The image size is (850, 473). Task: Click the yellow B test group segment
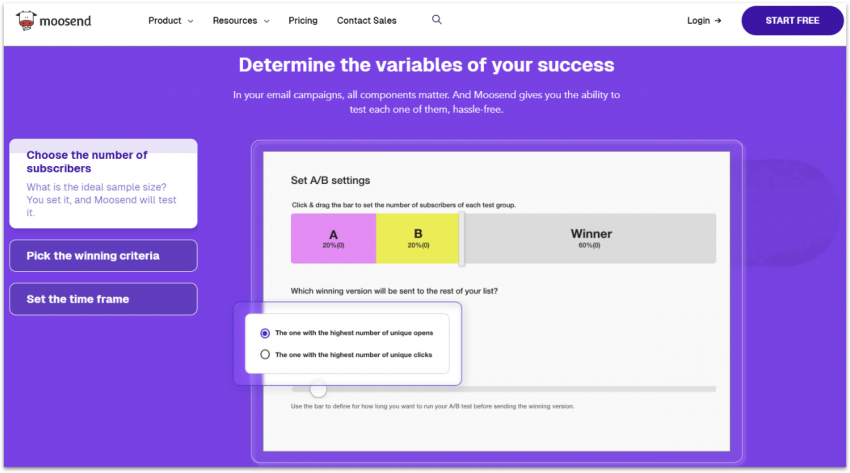pyautogui.click(x=417, y=238)
